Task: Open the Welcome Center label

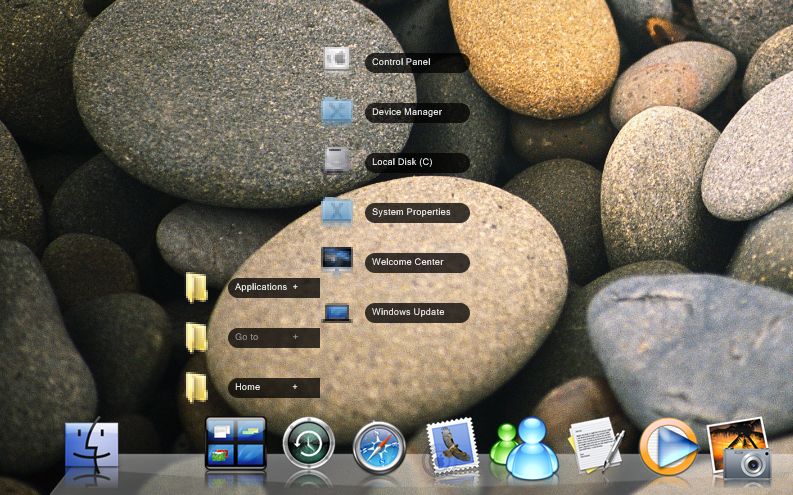Action: pos(417,262)
